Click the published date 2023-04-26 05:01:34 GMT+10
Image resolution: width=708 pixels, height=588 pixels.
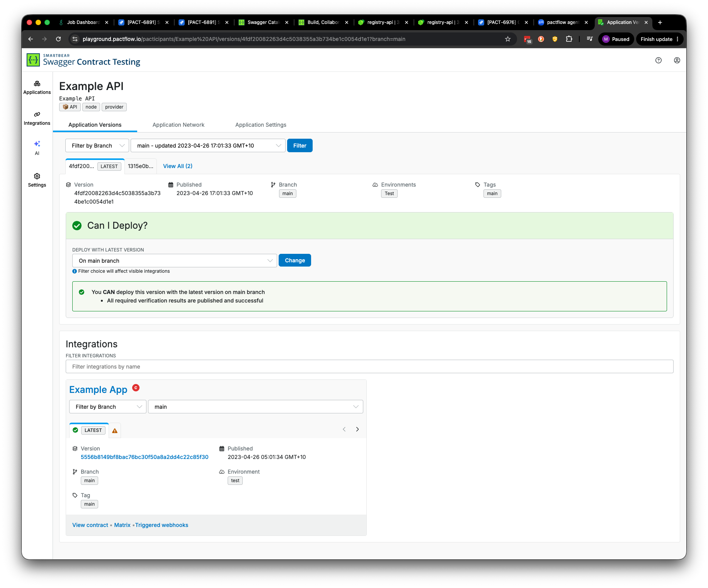point(267,457)
